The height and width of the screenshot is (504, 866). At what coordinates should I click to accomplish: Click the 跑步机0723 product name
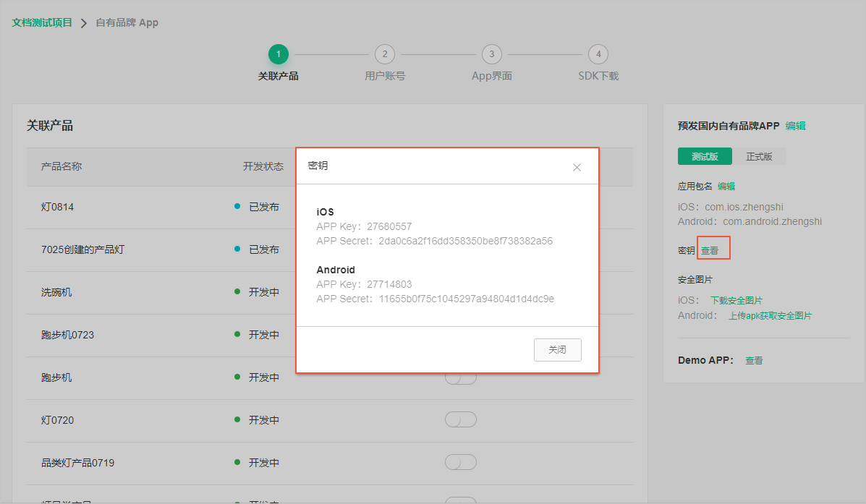[x=67, y=335]
